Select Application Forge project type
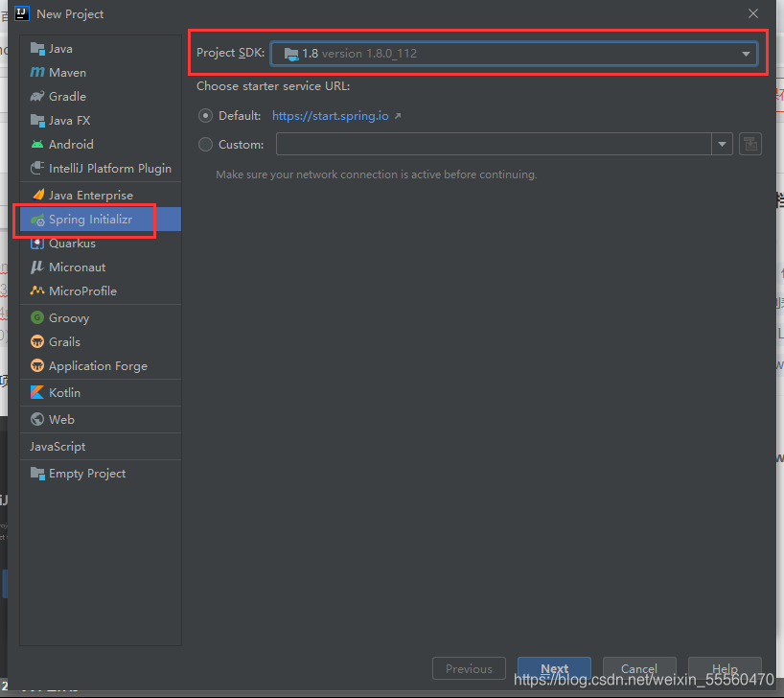Viewport: 784px width, 698px height. click(x=101, y=365)
